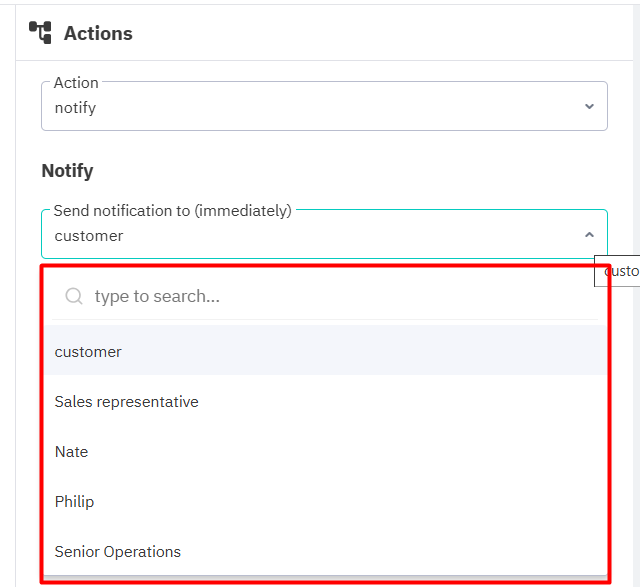The width and height of the screenshot is (640, 587).
Task: Click the 'notify' value in Action field
Action: coord(75,107)
